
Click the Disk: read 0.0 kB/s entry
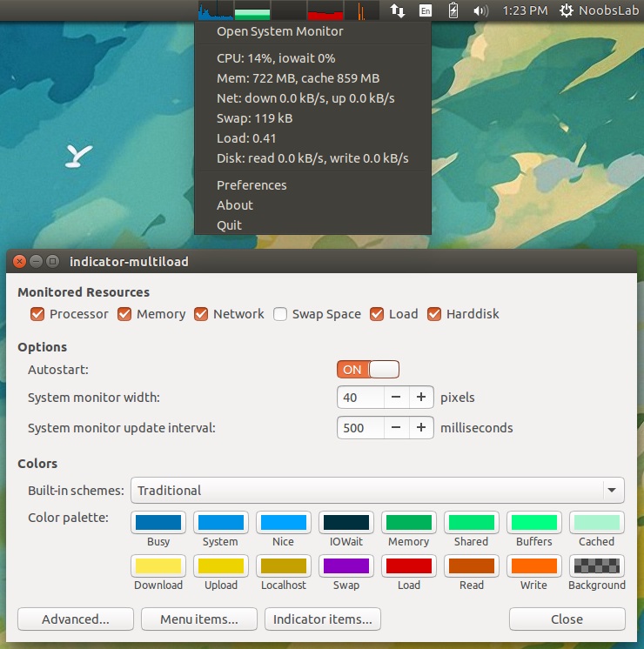click(312, 158)
